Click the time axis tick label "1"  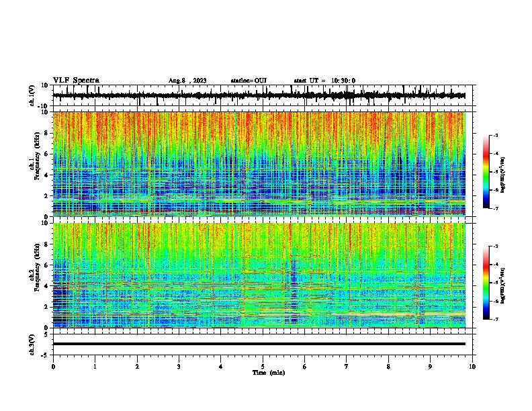pyautogui.click(x=95, y=367)
